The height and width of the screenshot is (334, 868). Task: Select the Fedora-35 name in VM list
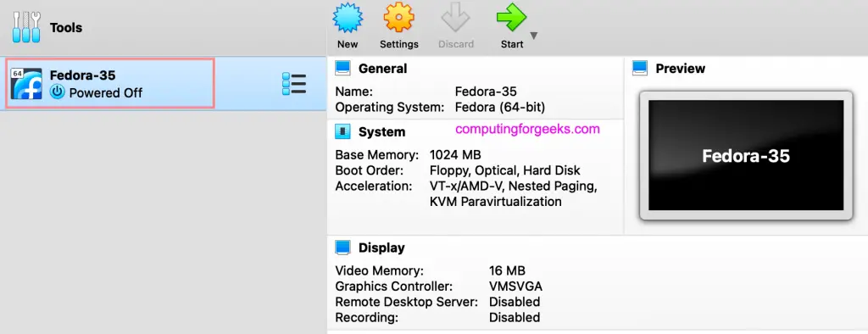(82, 76)
